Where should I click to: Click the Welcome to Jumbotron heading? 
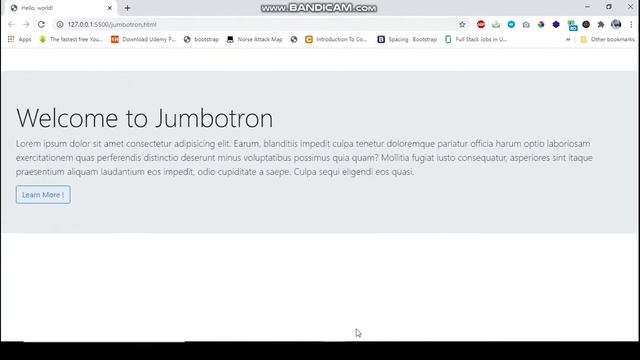pyautogui.click(x=144, y=118)
